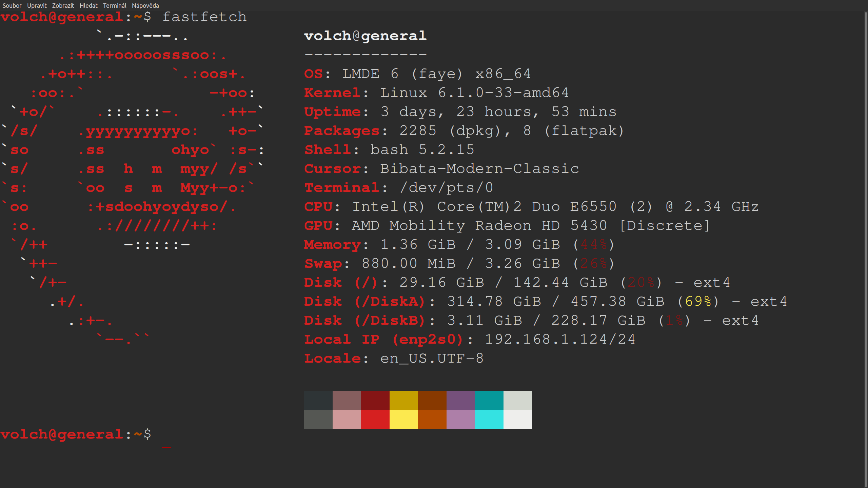Click the white color block
The image size is (868, 488).
click(517, 420)
